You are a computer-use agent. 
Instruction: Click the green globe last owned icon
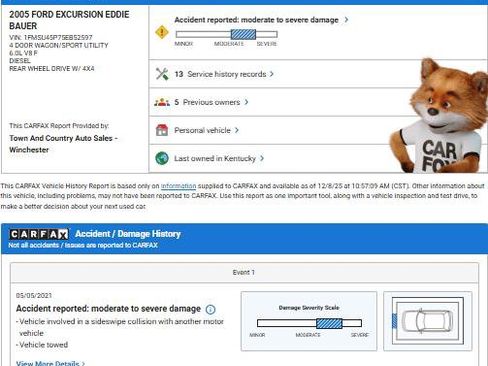click(x=162, y=158)
